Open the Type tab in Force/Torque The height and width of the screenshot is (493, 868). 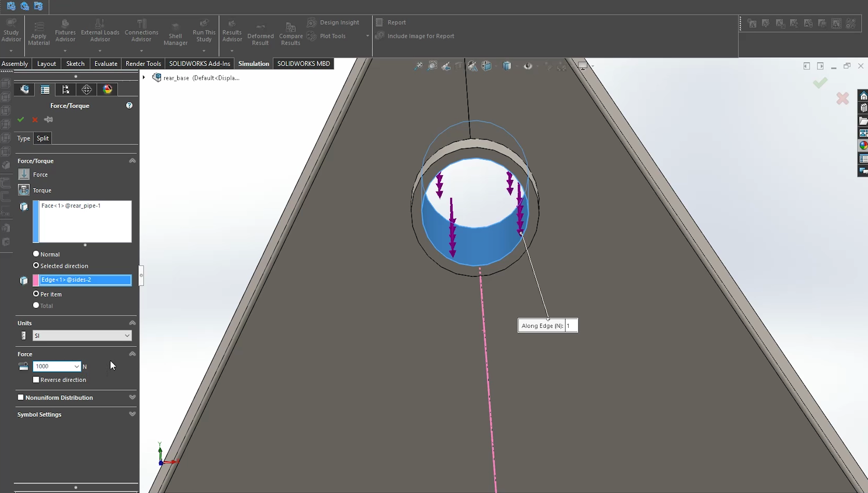coord(24,138)
